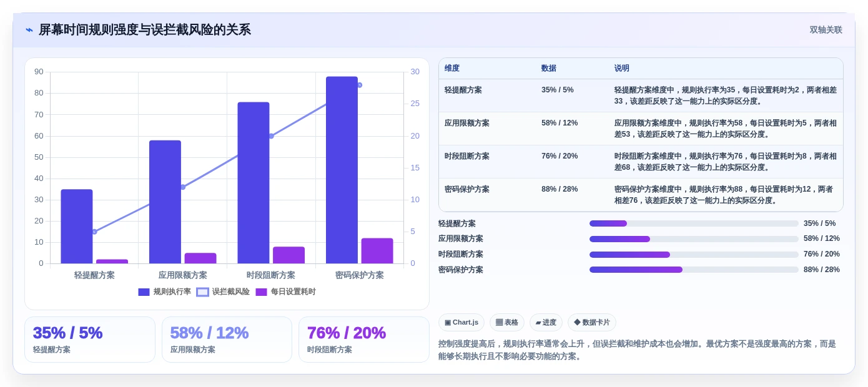
Task: Click the purple 密码保护方案 每日设置耗时 bar
Action: pyautogui.click(x=377, y=251)
